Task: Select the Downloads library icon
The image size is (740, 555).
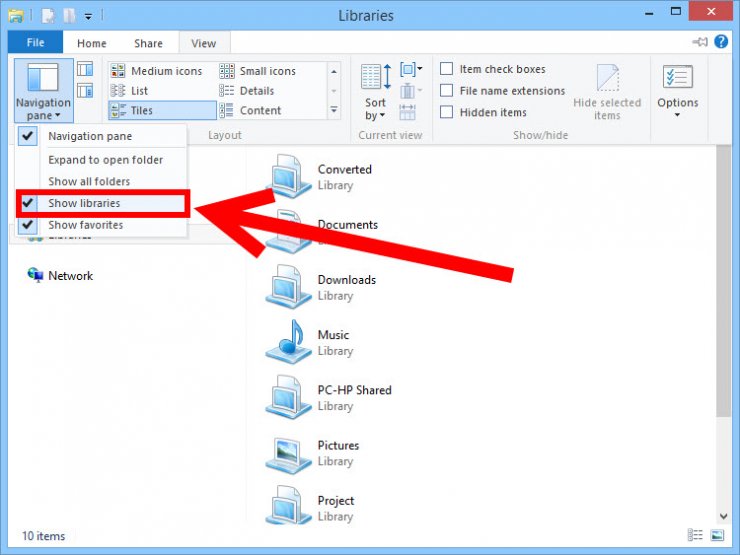Action: click(x=288, y=286)
